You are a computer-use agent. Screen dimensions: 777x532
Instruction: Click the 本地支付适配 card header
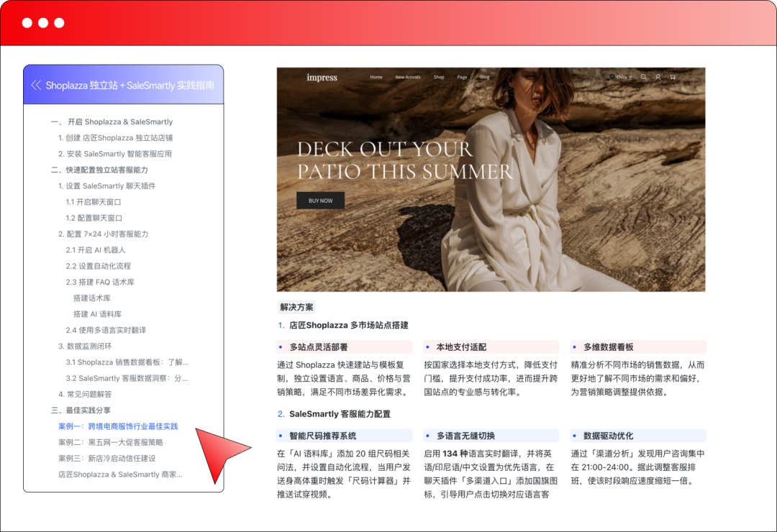coord(491,347)
